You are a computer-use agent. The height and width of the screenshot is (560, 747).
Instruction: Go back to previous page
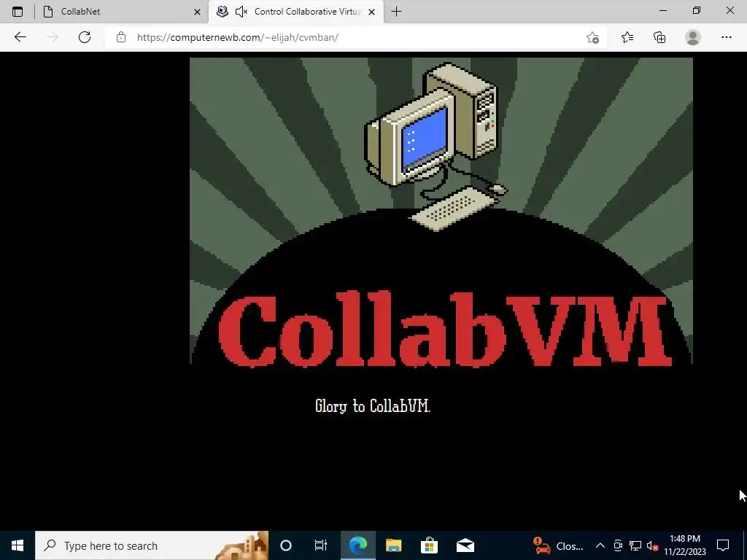[20, 37]
